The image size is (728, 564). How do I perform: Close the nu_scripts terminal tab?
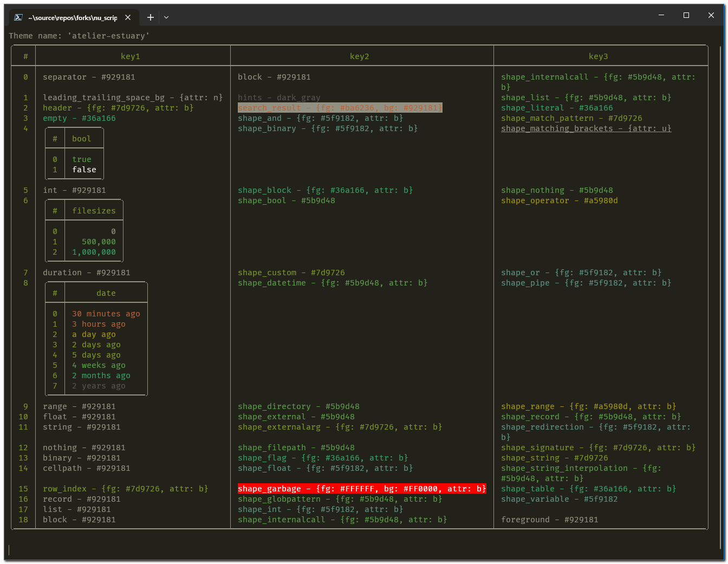click(128, 17)
